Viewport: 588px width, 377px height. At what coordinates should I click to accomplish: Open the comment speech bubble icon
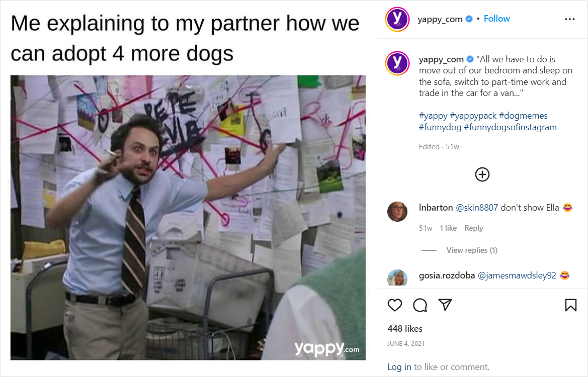pos(420,305)
